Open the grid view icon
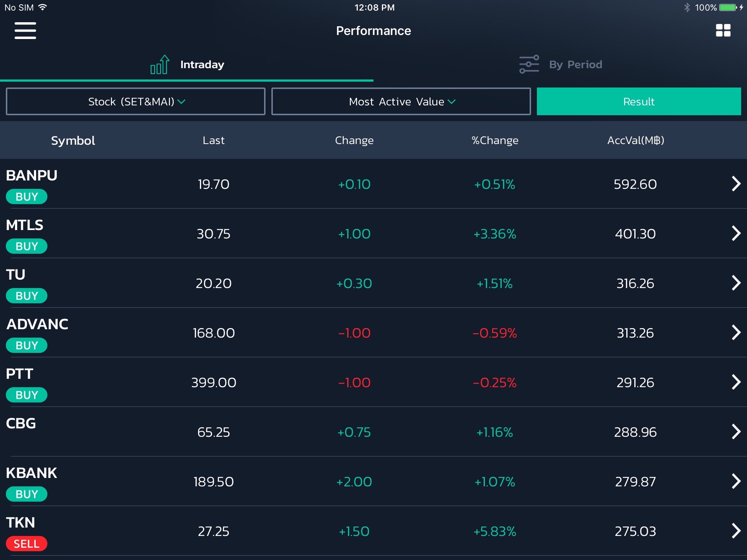 [723, 30]
